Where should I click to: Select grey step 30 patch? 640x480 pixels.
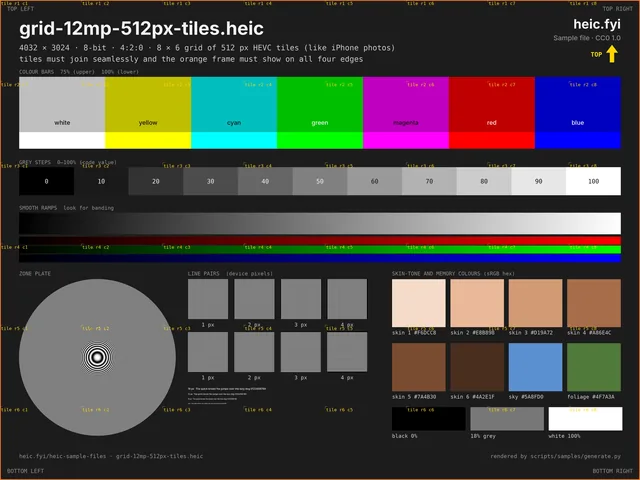pyautogui.click(x=211, y=181)
